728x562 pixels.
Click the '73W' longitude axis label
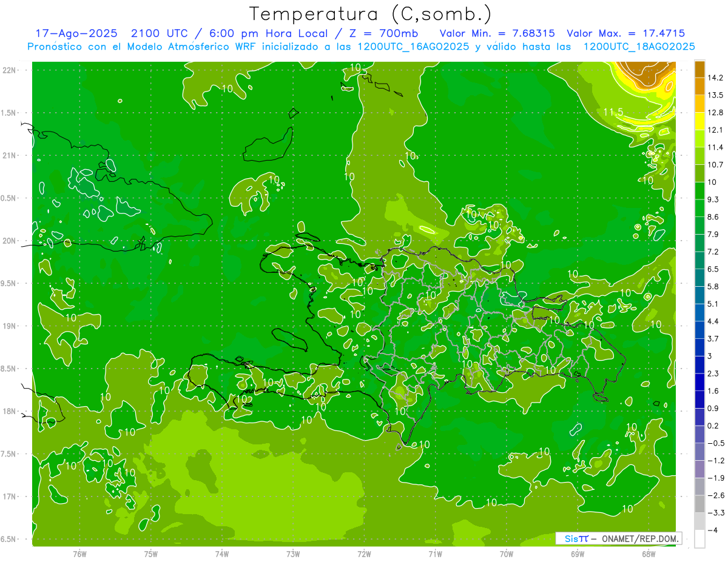click(293, 554)
